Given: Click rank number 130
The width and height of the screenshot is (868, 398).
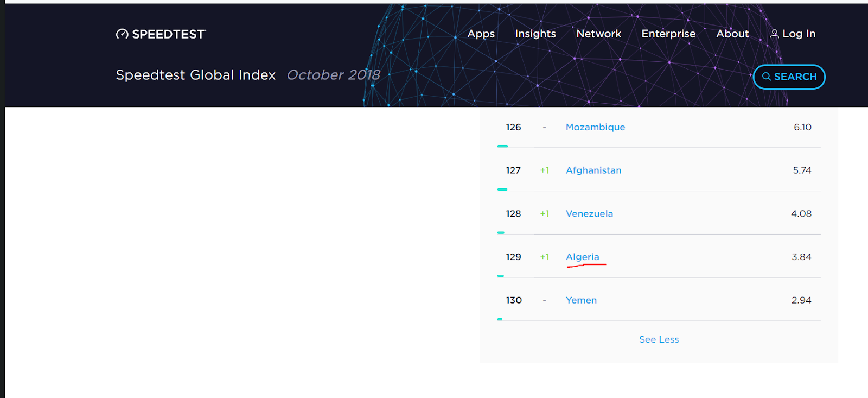Looking at the screenshot, I should tap(514, 300).
